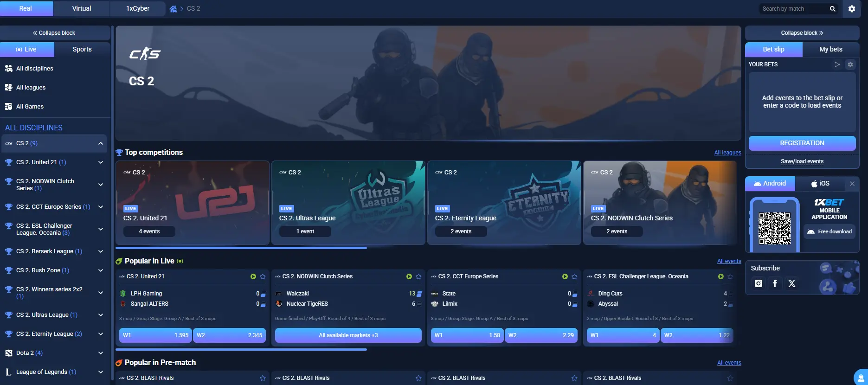The width and height of the screenshot is (868, 385).
Task: Expand CS 2. Winners series 2x2
Action: click(101, 293)
